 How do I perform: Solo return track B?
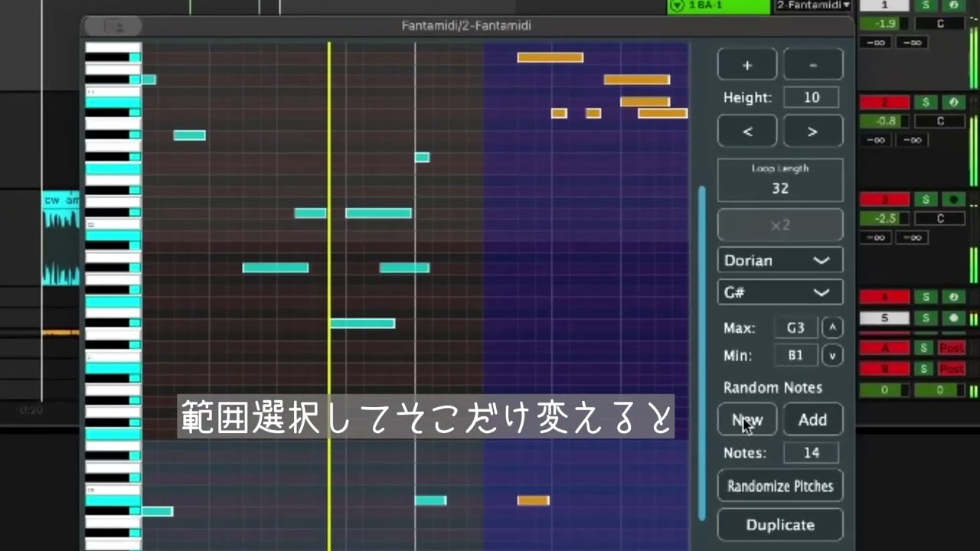[924, 369]
